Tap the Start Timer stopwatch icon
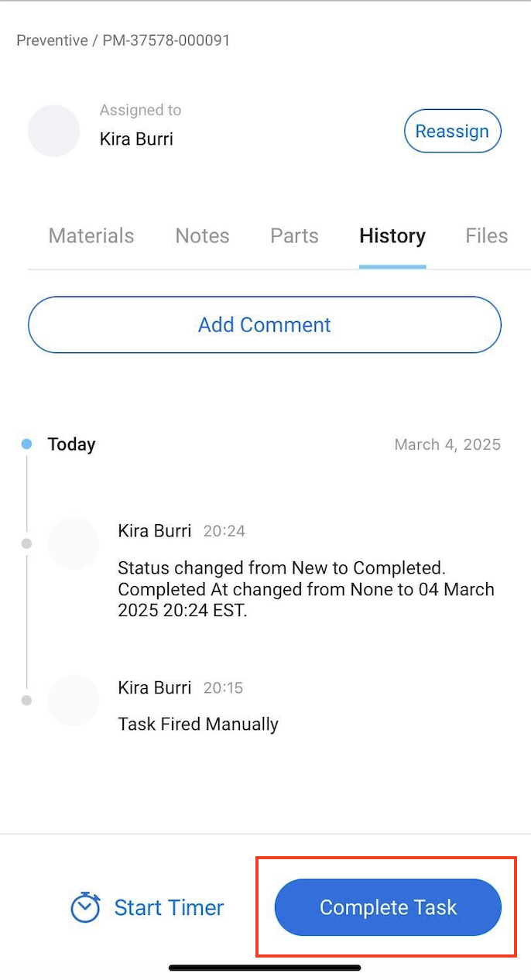 coord(85,907)
